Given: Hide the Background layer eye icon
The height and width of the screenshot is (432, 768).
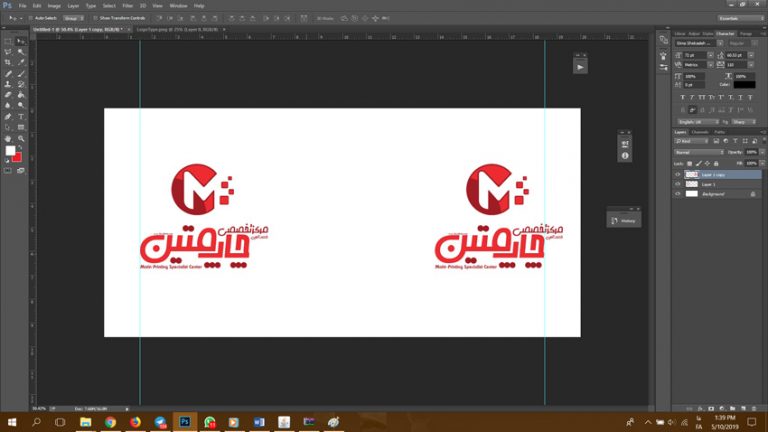Looking at the screenshot, I should (x=678, y=194).
